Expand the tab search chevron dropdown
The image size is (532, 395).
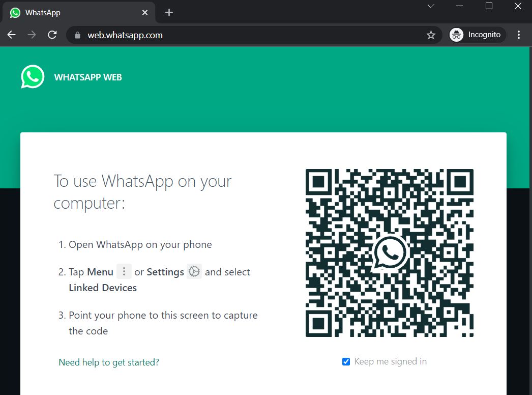[x=431, y=6]
